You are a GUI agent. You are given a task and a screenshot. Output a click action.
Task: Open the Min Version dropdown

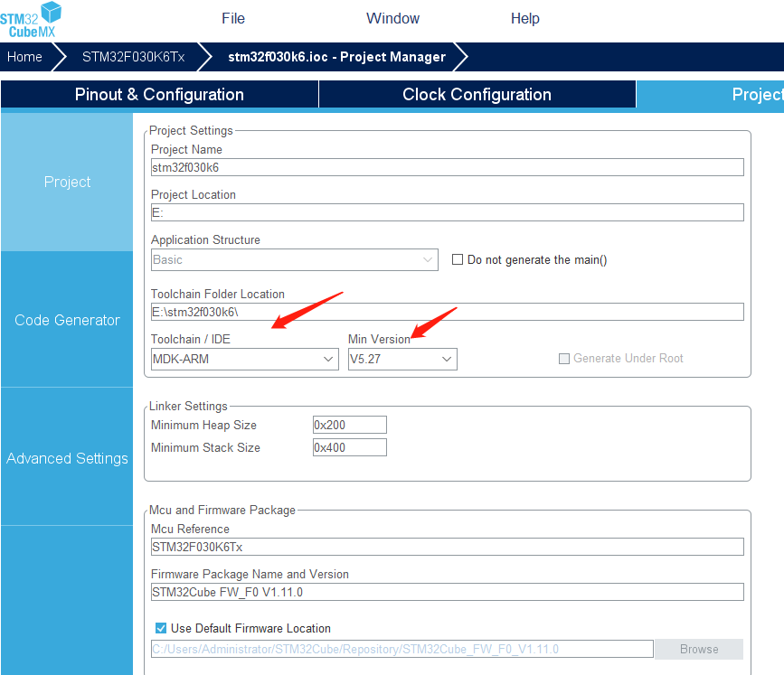402,360
